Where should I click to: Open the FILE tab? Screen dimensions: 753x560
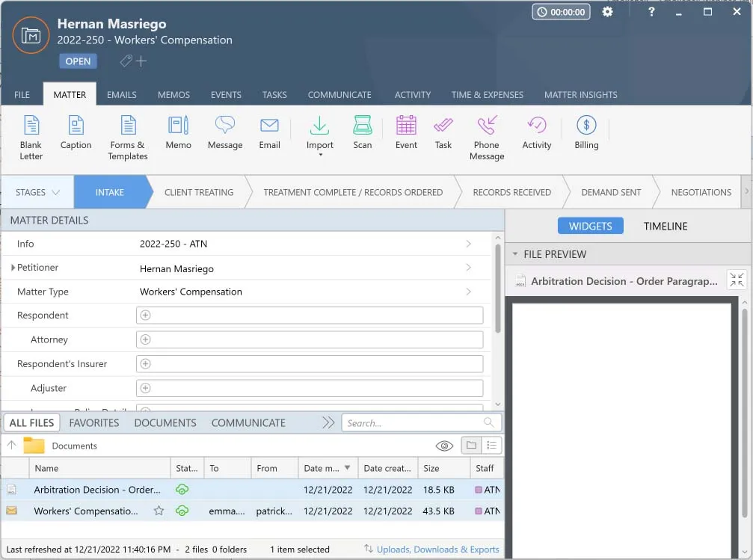[22, 95]
